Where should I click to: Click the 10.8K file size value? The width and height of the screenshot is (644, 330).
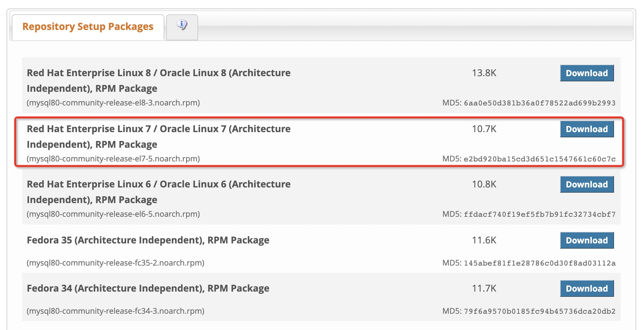pyautogui.click(x=484, y=185)
